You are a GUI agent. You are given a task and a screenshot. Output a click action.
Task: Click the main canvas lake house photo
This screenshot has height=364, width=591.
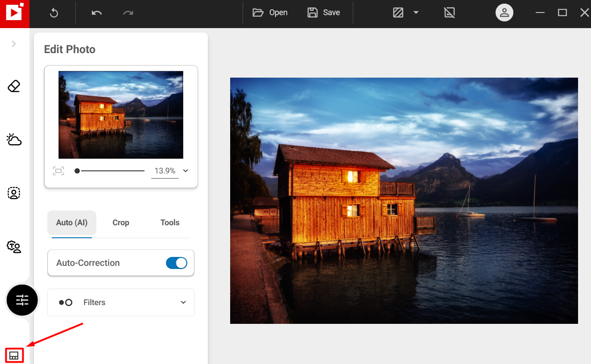pos(404,201)
